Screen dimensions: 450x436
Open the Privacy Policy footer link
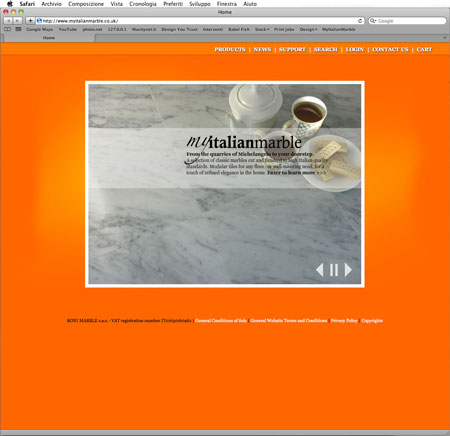(344, 320)
